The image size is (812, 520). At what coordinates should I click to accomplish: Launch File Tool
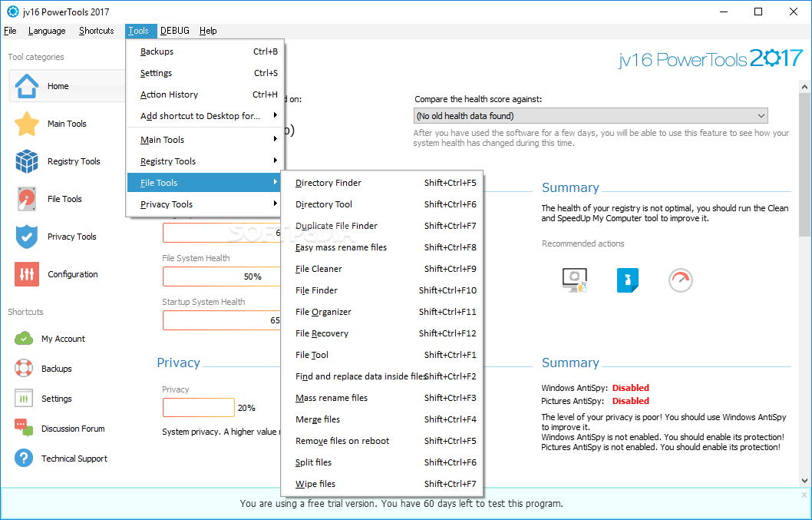[x=382, y=355]
